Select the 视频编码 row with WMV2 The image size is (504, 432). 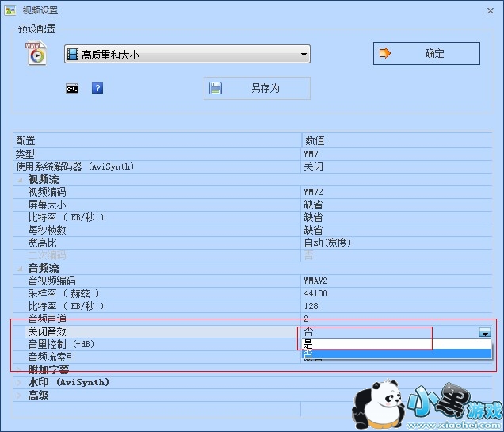coord(158,192)
